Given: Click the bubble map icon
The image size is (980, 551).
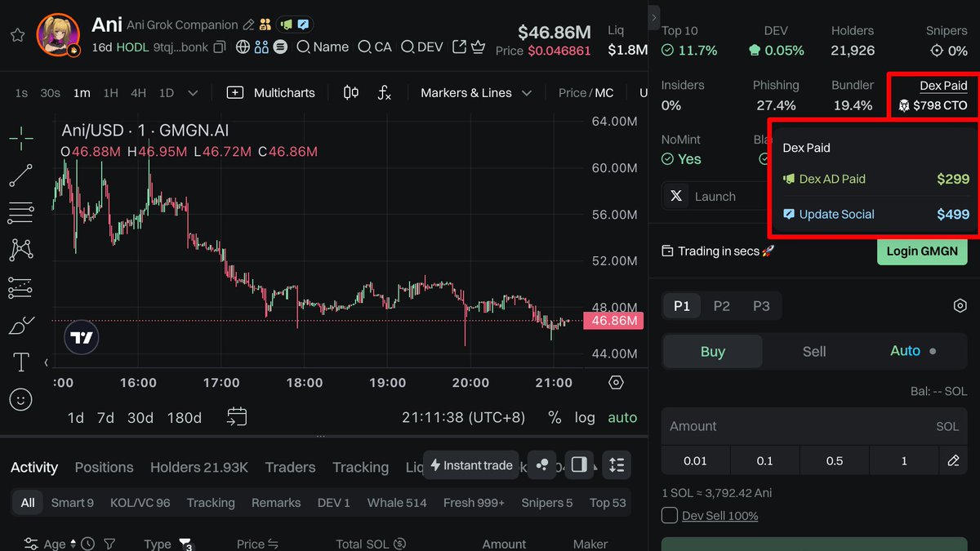Looking at the screenshot, I should (x=542, y=465).
